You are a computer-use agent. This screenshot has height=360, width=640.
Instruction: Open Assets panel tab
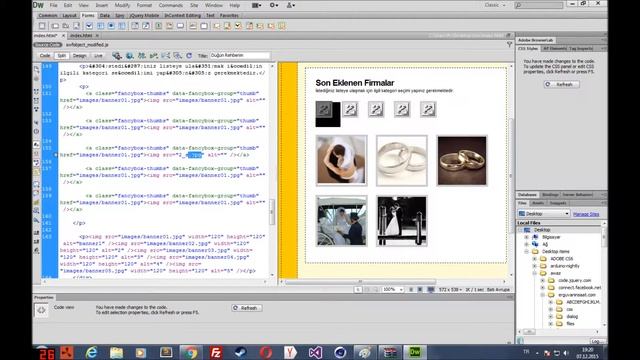tap(538, 203)
